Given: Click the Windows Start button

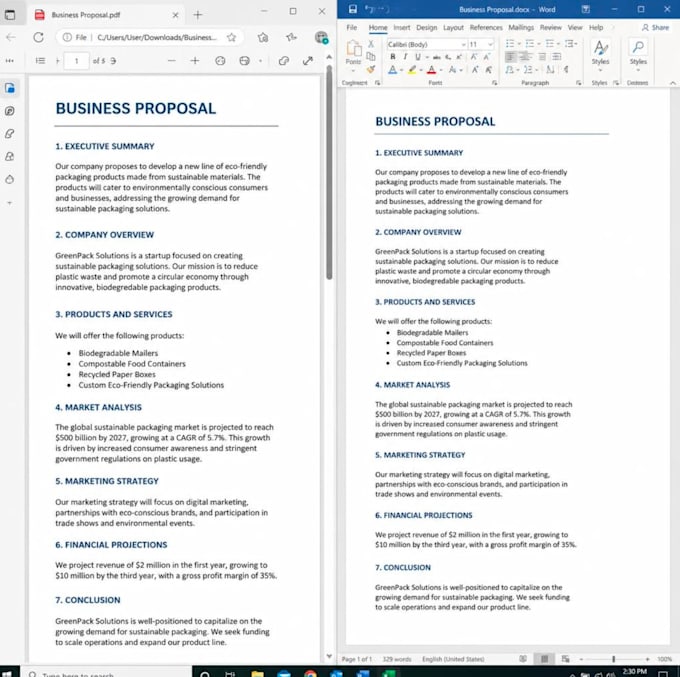Looking at the screenshot, I should click(x=8, y=673).
